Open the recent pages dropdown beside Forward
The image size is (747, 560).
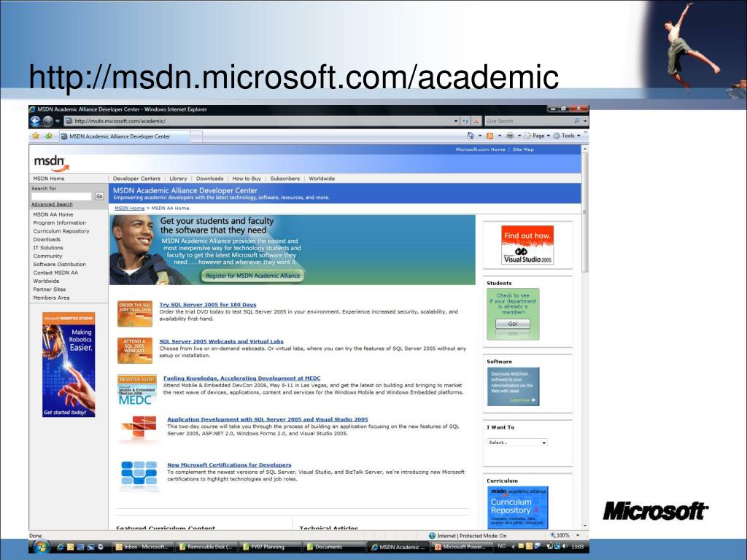[x=58, y=122]
